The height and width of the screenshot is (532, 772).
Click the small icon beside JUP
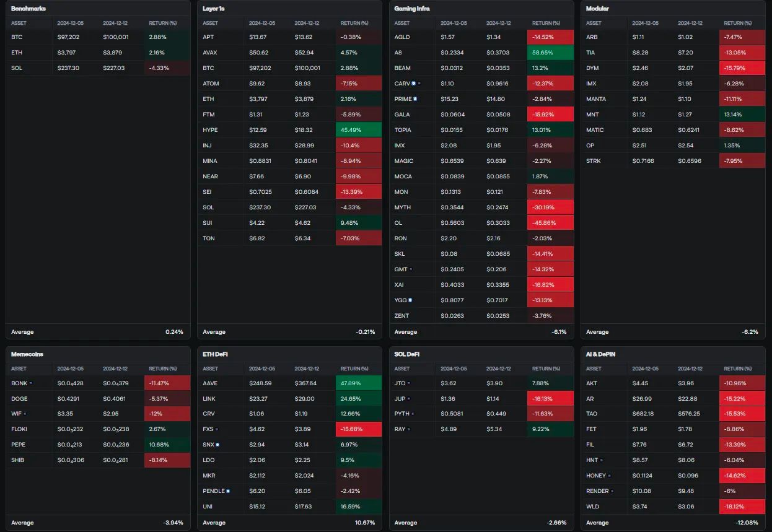coord(408,398)
